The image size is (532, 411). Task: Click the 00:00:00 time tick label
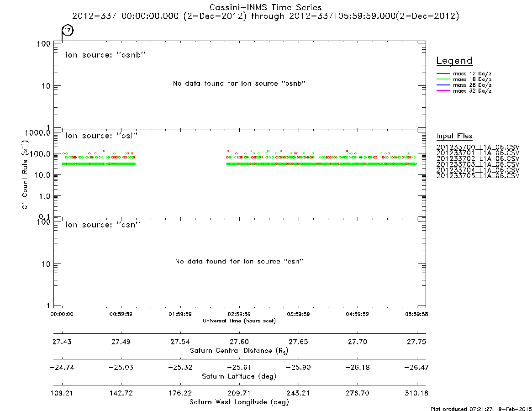[62, 314]
